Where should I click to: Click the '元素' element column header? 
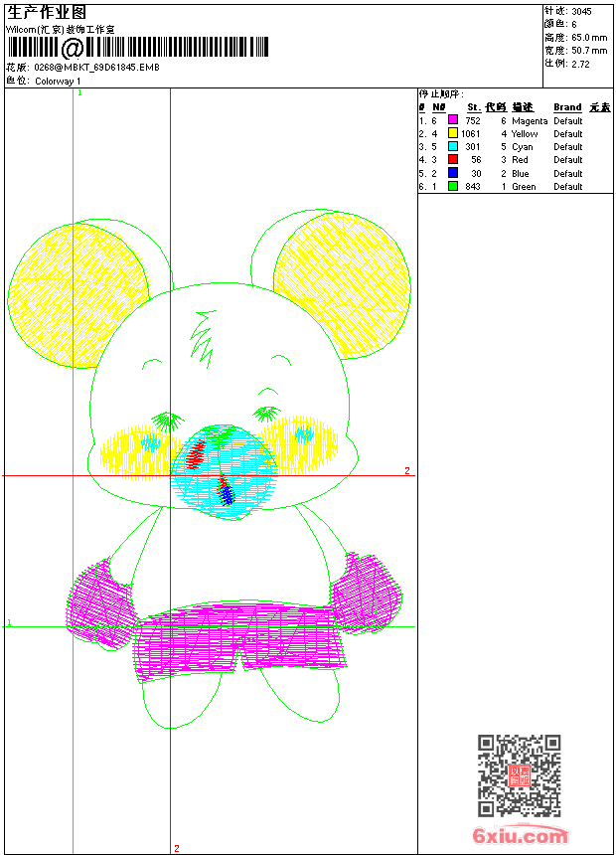[600, 107]
